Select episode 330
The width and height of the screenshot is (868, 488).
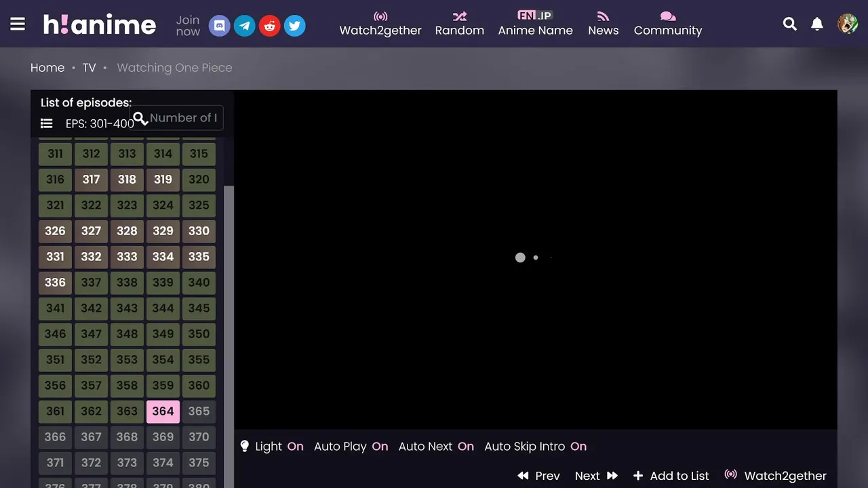199,231
